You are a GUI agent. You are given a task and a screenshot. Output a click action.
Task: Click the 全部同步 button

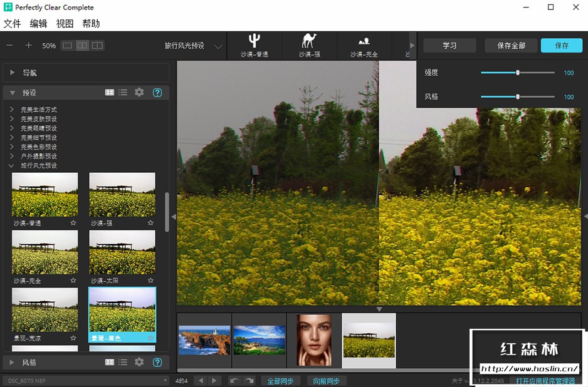pyautogui.click(x=280, y=381)
